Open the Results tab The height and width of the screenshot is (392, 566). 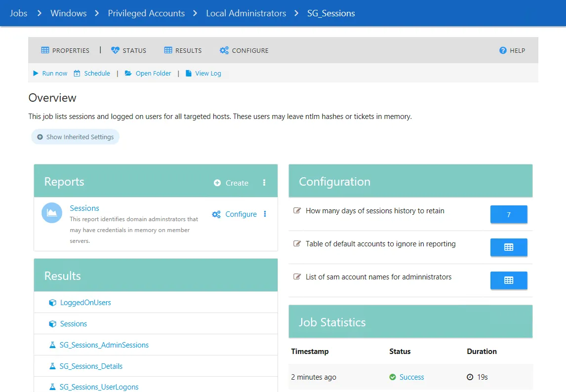(x=183, y=50)
